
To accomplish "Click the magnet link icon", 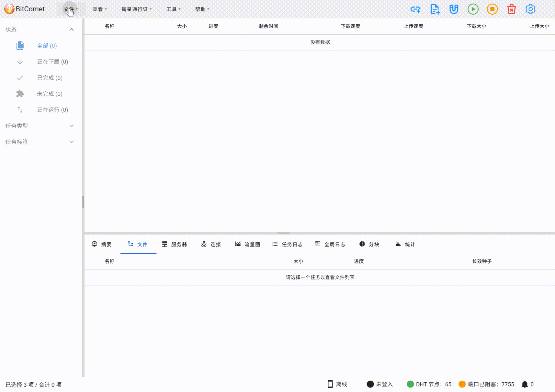I will click(454, 9).
